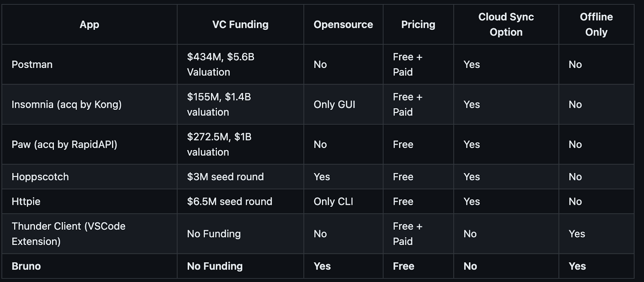Click the Insomnia (acq by Kong) cell
Viewport: 644px width, 282px height.
click(89, 104)
